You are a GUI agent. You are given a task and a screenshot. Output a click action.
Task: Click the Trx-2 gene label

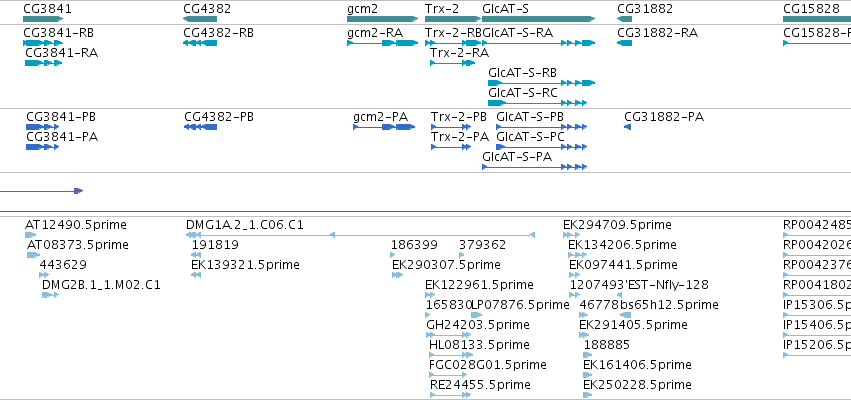(x=442, y=9)
